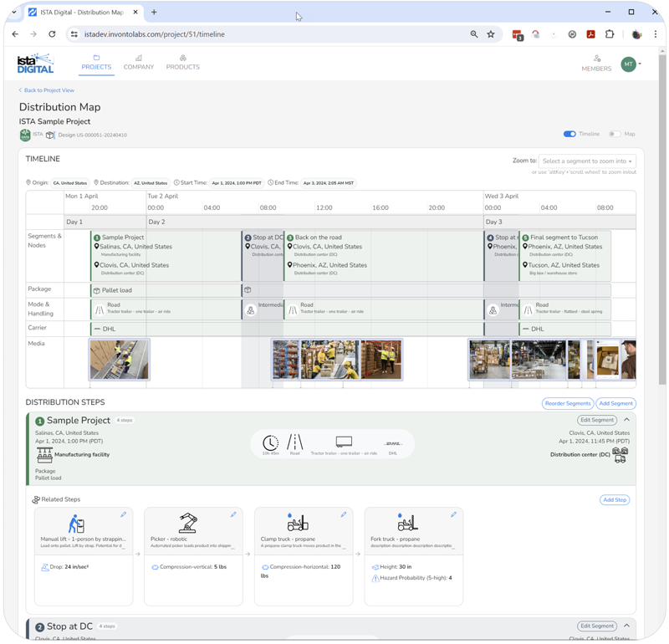Click edit pencil on Fork truck step
Viewport: 669px width, 644px height.
pos(453,515)
